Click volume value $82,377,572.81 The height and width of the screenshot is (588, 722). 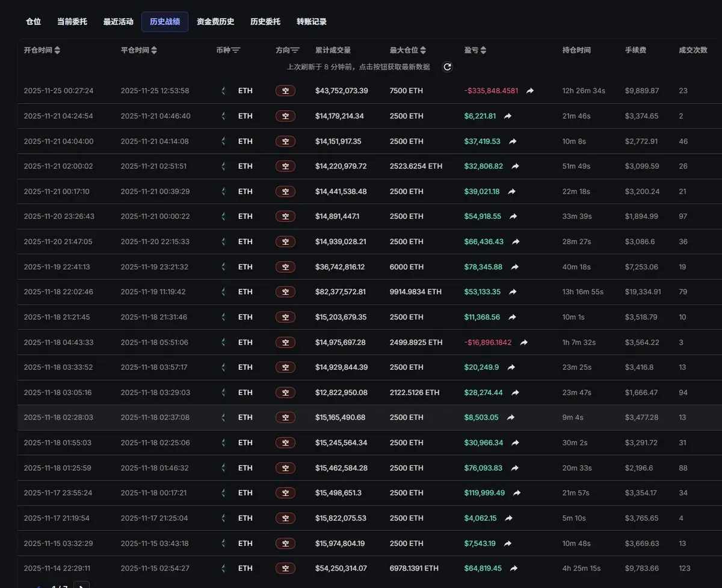click(x=341, y=292)
